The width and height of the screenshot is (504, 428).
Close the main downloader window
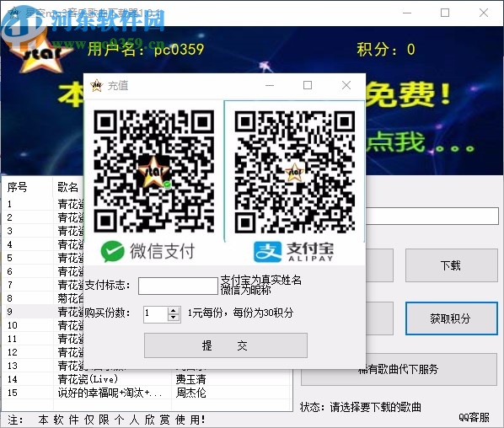(484, 13)
